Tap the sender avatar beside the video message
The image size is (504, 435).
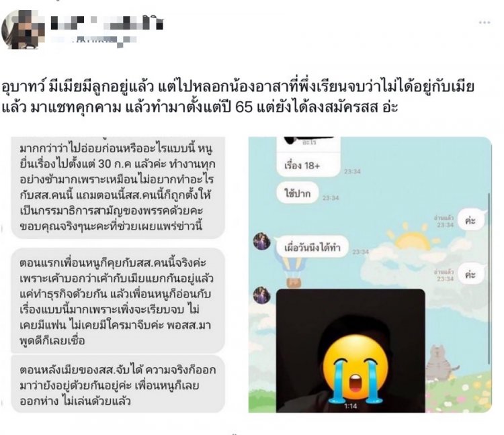(x=261, y=295)
